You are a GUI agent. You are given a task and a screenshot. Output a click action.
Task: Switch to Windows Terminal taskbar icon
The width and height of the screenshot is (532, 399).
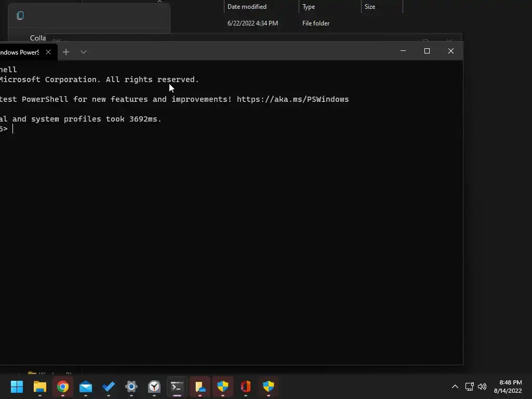pyautogui.click(x=177, y=387)
